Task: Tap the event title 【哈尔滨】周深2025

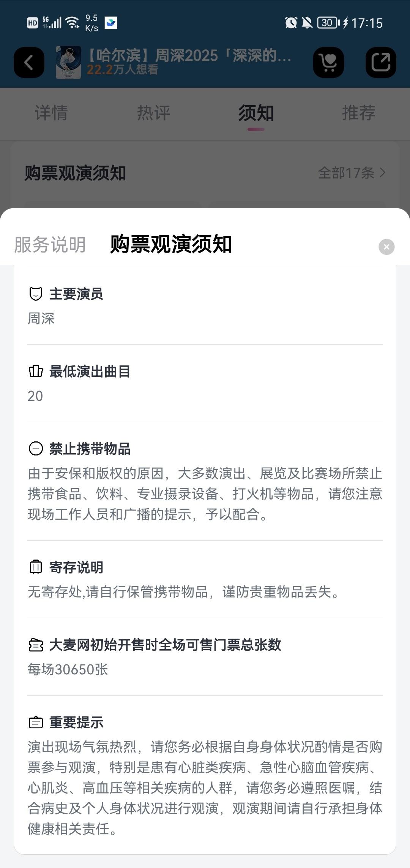Action: 189,55
